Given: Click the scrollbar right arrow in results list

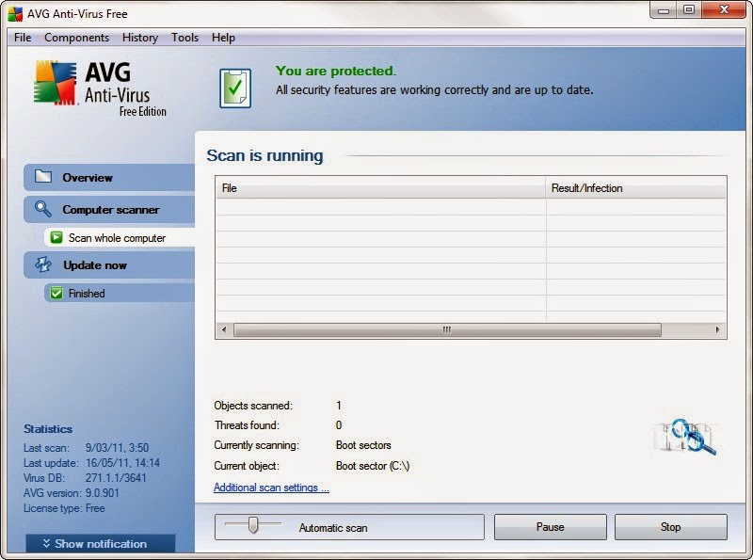Looking at the screenshot, I should point(717,329).
